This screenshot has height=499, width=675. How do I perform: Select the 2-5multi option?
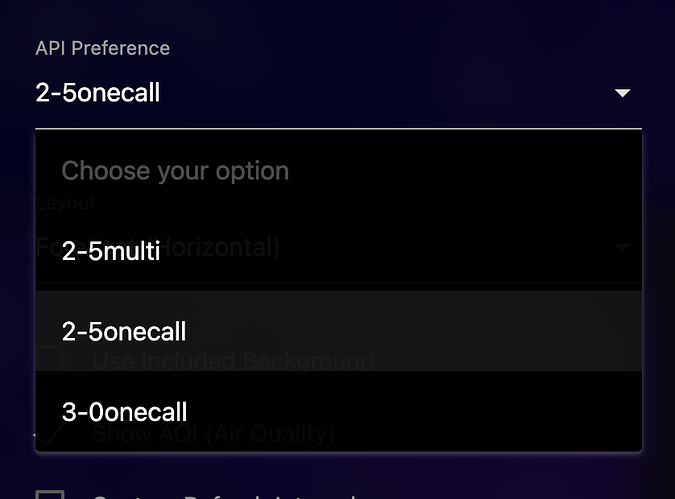coord(111,250)
